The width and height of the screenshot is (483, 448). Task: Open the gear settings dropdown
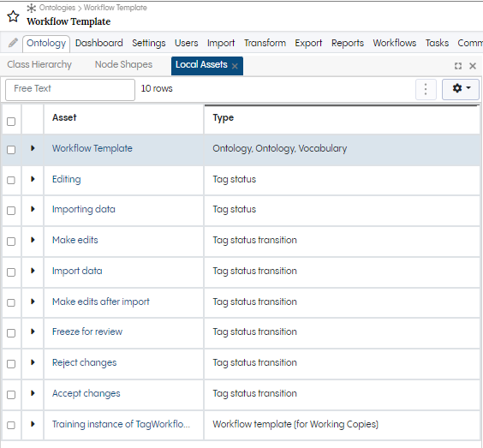(461, 89)
